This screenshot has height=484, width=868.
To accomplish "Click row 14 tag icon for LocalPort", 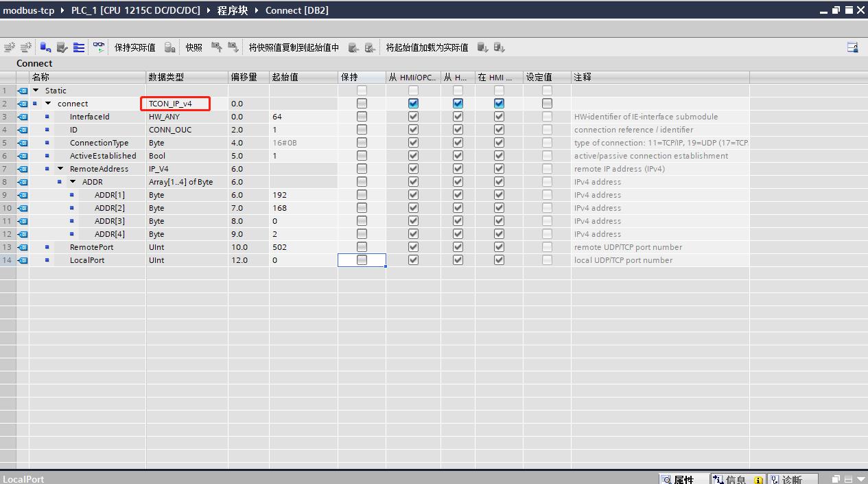I will click(23, 260).
